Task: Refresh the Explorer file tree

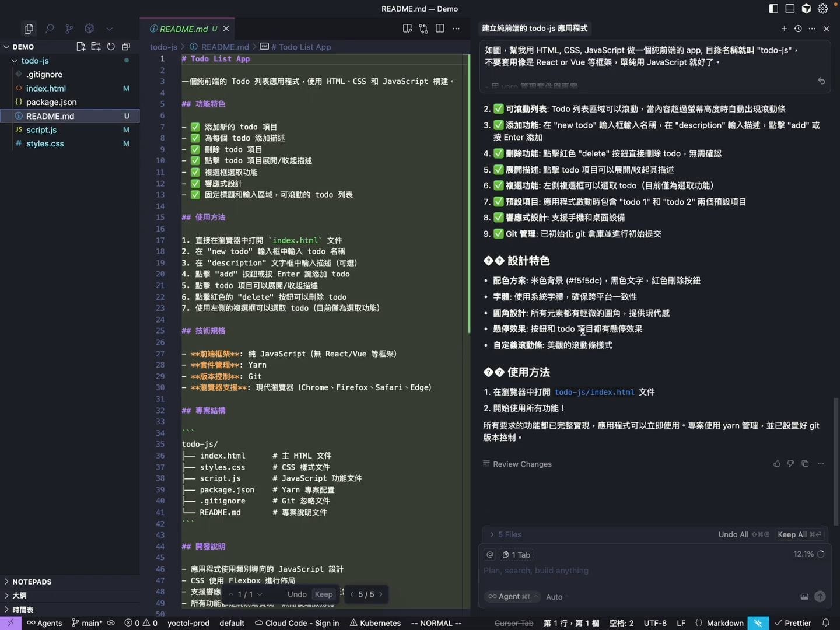Action: 111,47
